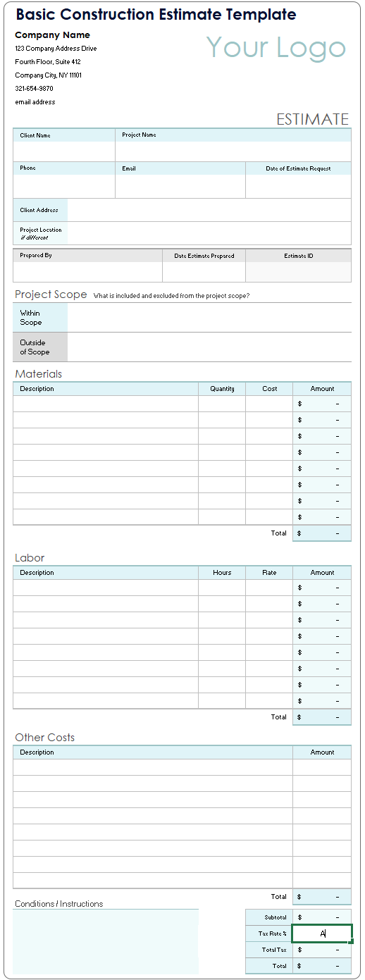Click '123 Company Address Drive' text
The width and height of the screenshot is (365, 980).
point(56,49)
